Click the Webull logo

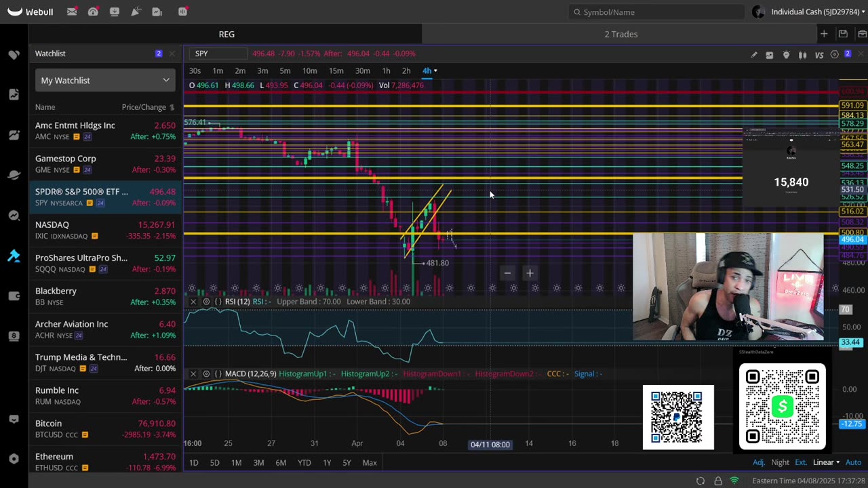(x=30, y=12)
